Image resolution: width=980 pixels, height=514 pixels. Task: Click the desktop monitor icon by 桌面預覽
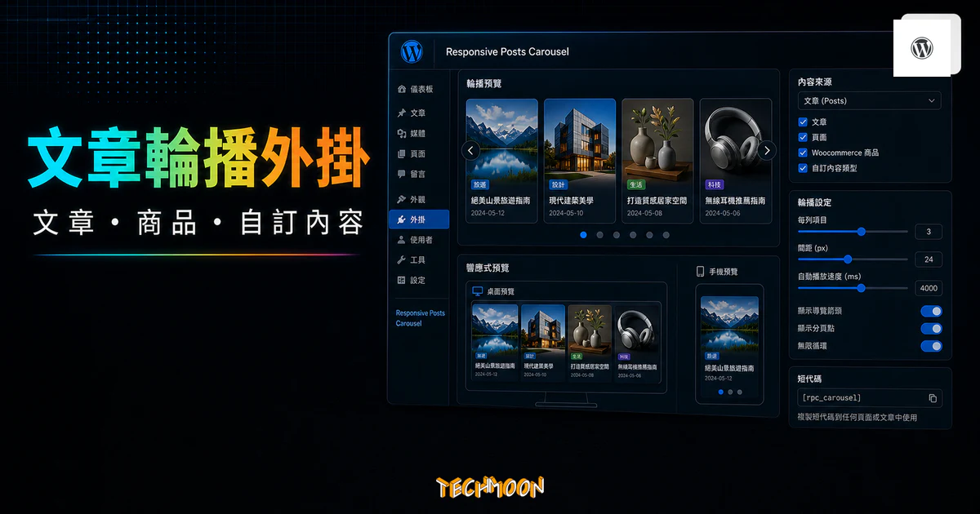coord(479,290)
